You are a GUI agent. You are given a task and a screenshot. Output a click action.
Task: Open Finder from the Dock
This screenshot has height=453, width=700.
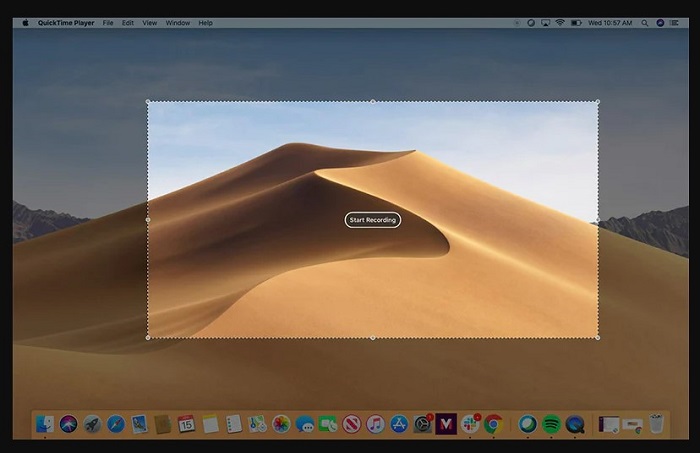45,424
